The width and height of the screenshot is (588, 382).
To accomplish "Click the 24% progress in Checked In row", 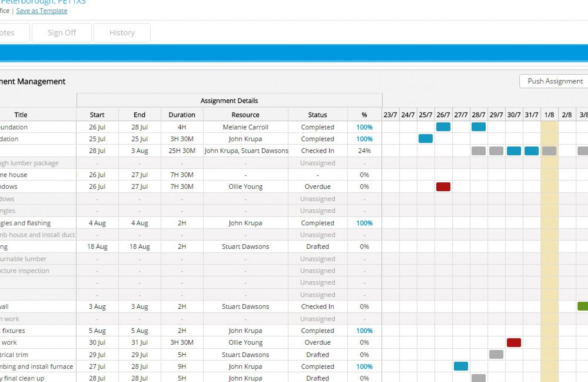I will 364,151.
